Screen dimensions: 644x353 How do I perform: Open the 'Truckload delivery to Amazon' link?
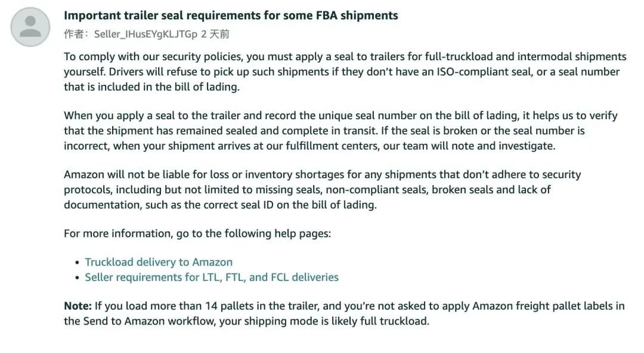[159, 262]
